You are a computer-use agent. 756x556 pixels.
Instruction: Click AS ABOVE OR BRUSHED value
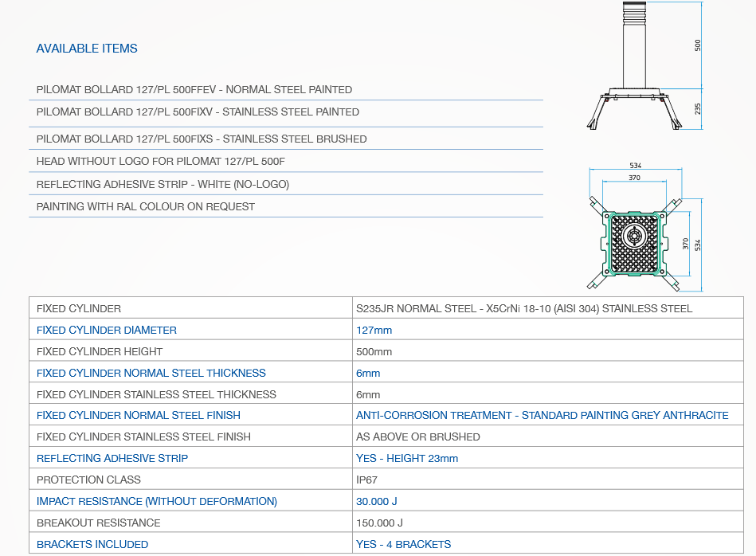418,437
